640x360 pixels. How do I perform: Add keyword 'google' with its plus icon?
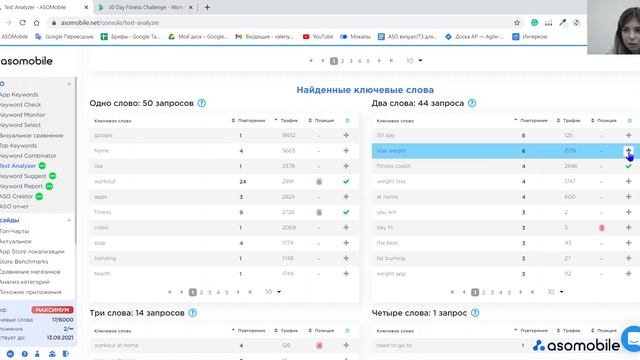(x=346, y=135)
